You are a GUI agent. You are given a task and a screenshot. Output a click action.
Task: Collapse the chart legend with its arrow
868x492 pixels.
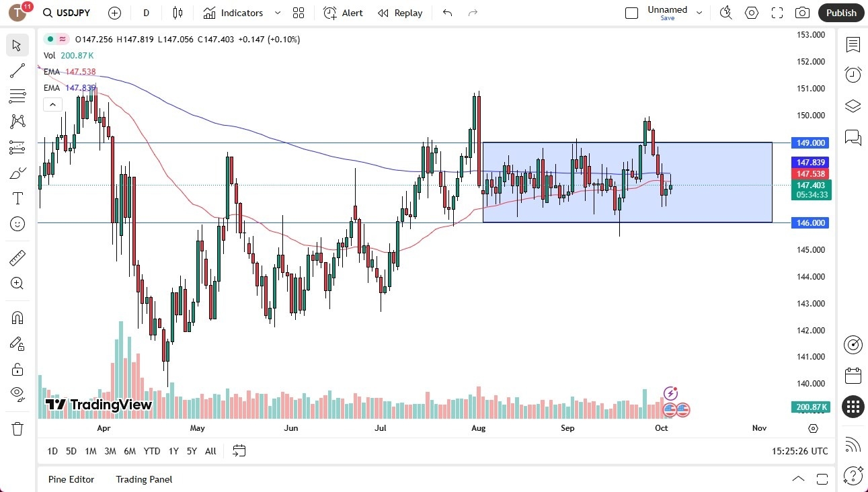pyautogui.click(x=52, y=104)
